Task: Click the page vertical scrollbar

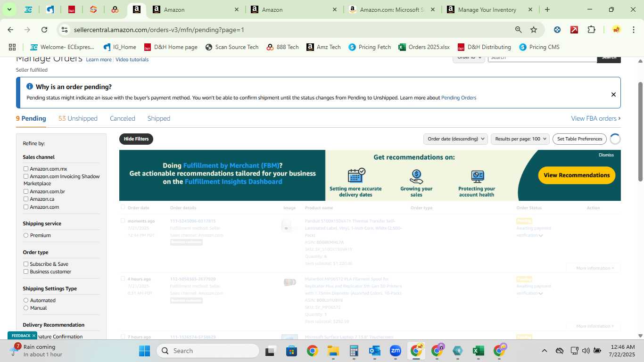Action: tap(640, 132)
